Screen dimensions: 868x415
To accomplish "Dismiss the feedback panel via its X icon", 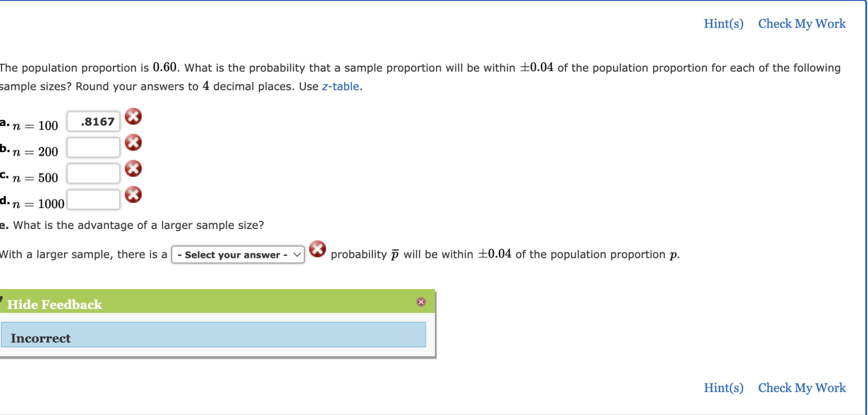I will pos(421,302).
